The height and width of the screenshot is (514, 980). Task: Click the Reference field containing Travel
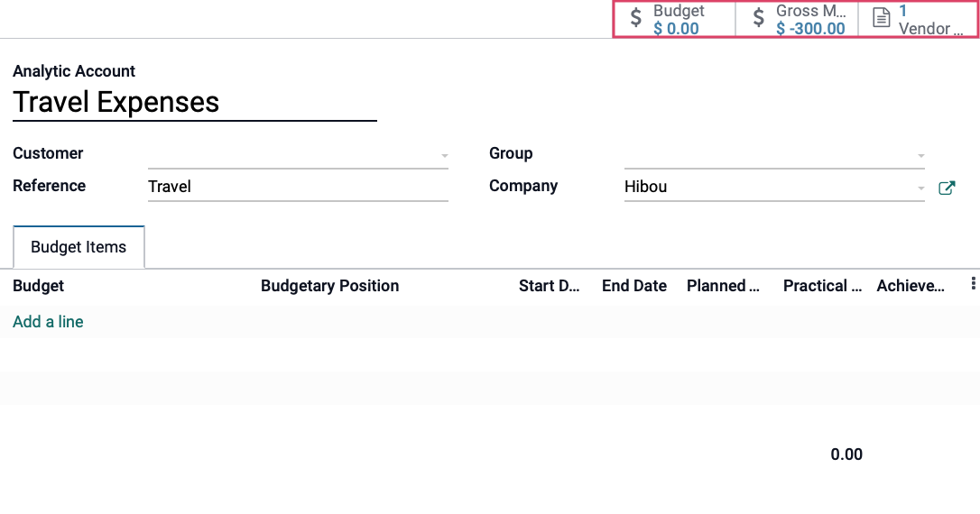(x=298, y=186)
